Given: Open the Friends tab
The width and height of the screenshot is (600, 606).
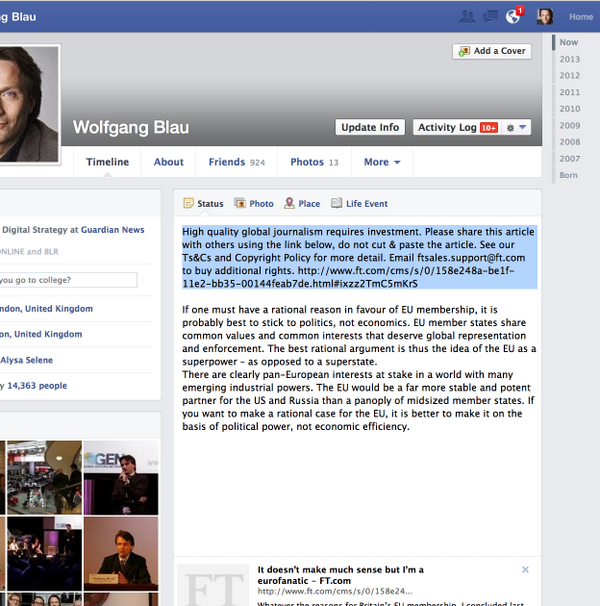Looking at the screenshot, I should click(x=237, y=162).
